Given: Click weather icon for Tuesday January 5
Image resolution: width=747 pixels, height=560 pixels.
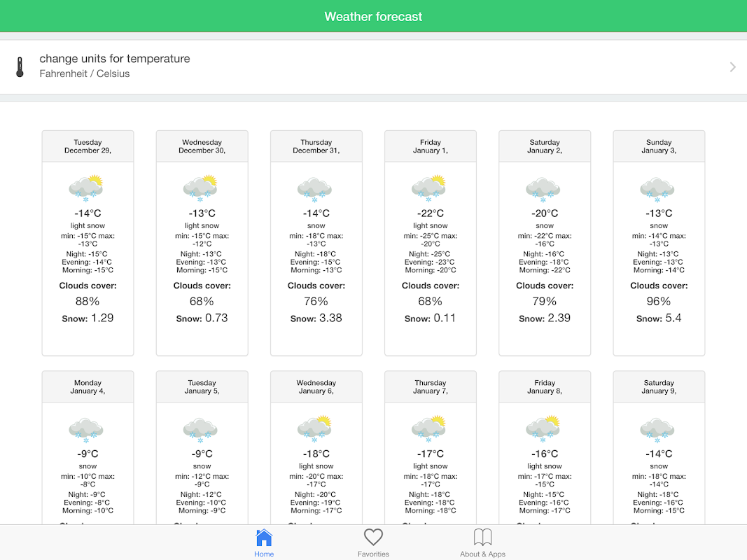Looking at the screenshot, I should click(x=200, y=430).
